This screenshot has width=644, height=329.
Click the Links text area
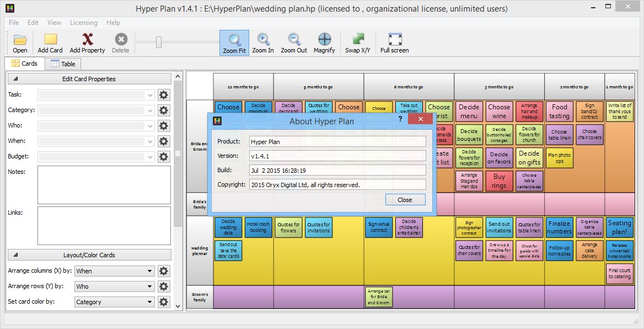pos(104,226)
